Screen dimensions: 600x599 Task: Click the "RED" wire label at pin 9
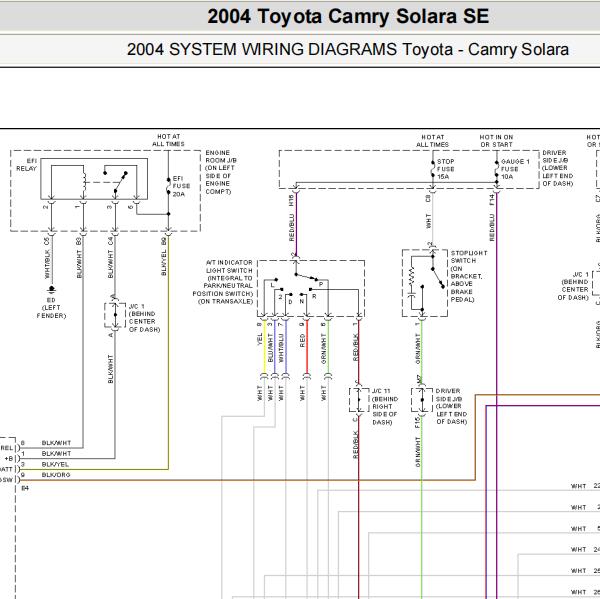302,340
